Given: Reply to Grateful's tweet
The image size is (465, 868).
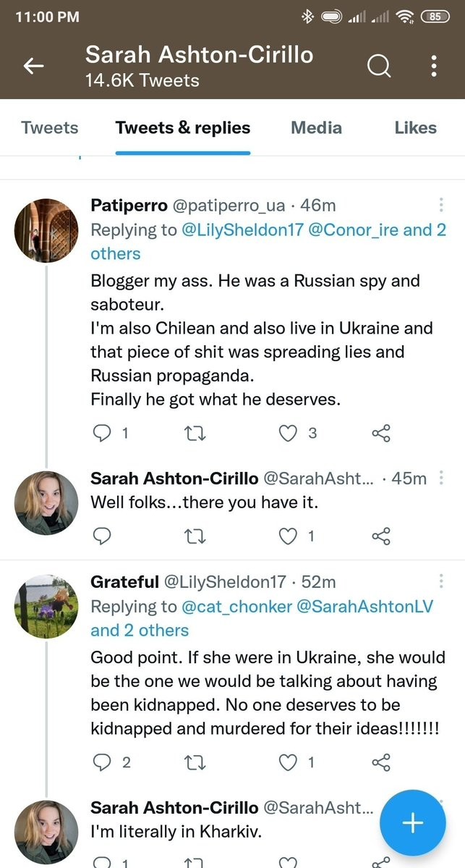Looking at the screenshot, I should coord(103,762).
